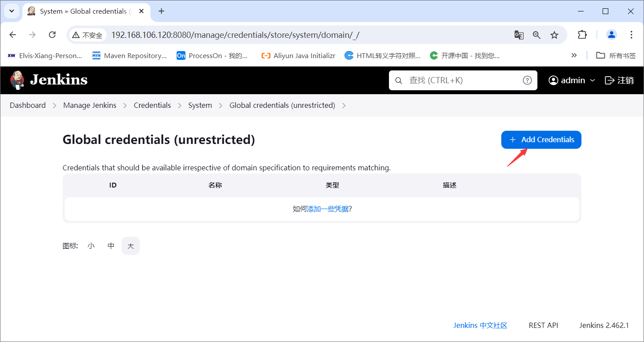Open the Elvis-Xiang-Person bookmark

pyautogui.click(x=45, y=55)
